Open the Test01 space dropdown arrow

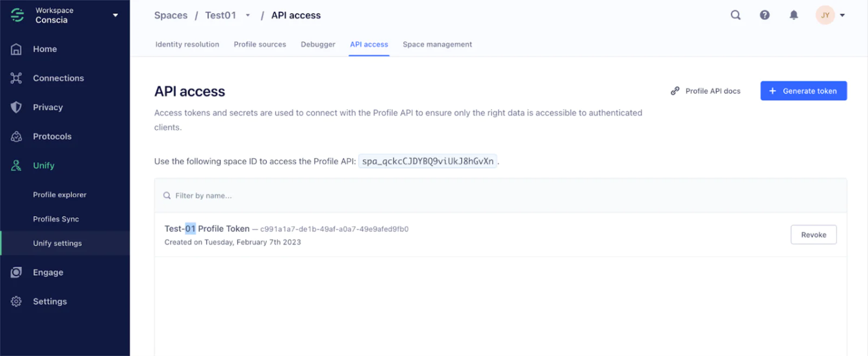pyautogui.click(x=248, y=16)
